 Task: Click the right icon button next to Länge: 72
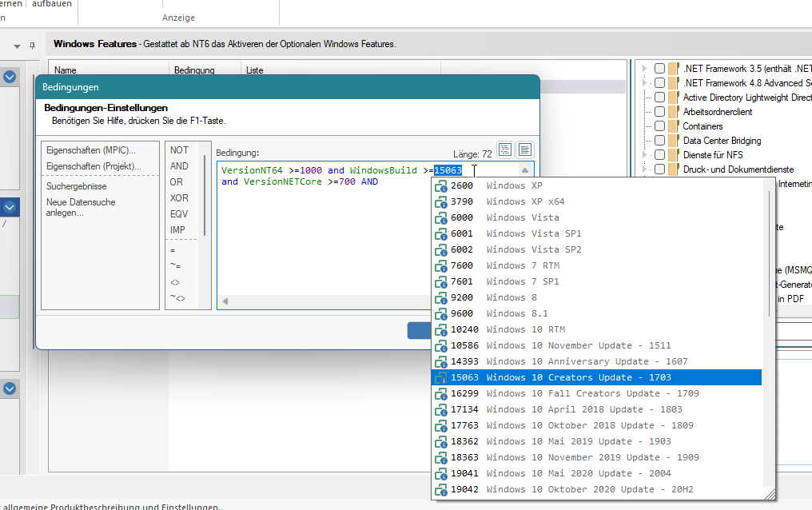point(524,150)
